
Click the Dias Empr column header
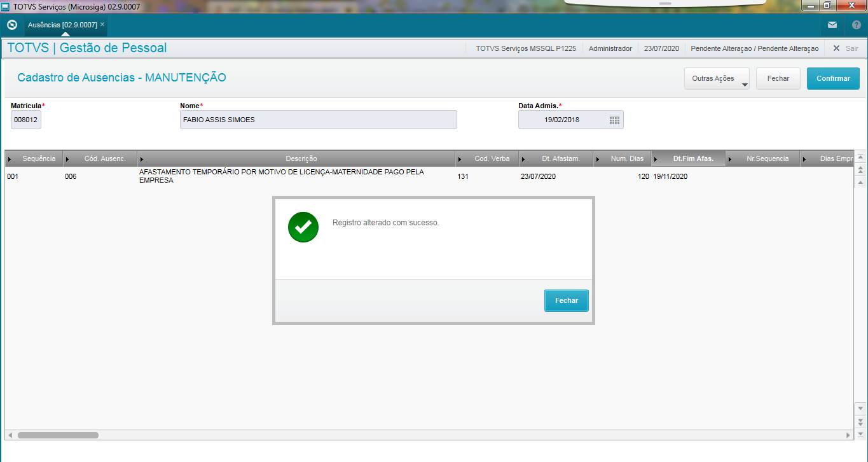(x=827, y=158)
